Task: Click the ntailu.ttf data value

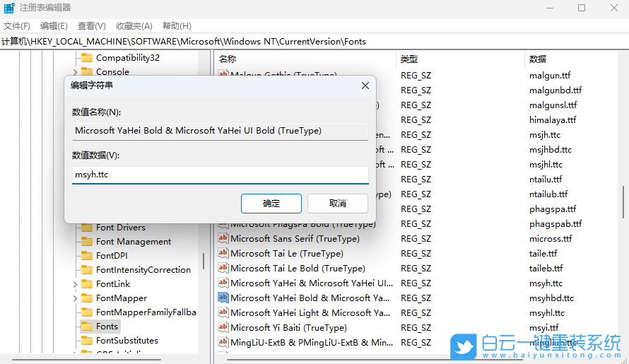Action: pyautogui.click(x=546, y=179)
